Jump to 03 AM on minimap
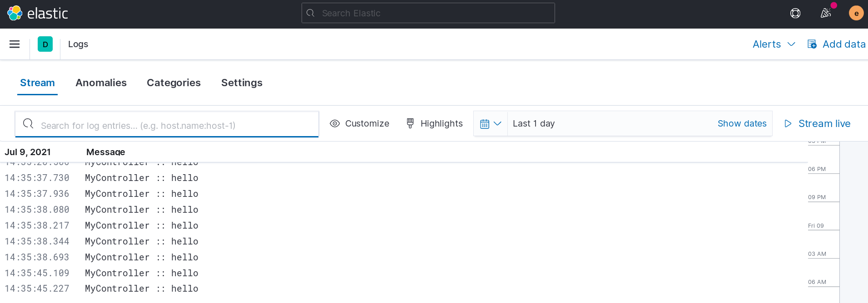 point(817,254)
